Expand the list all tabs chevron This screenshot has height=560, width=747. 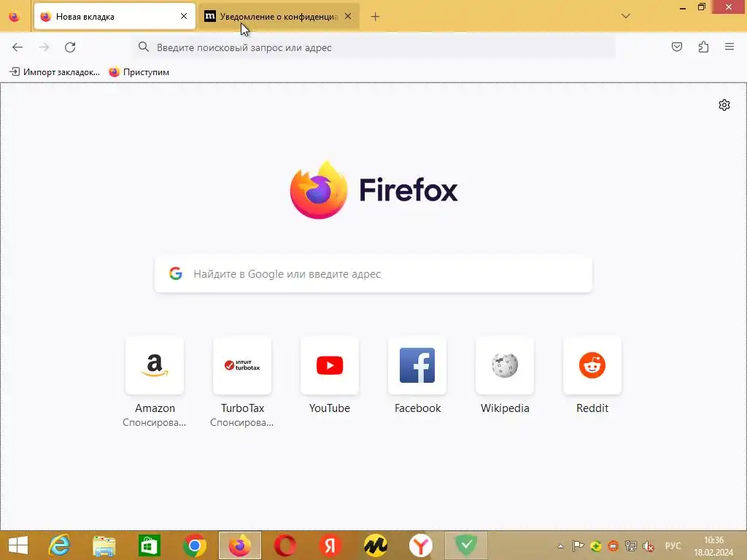pyautogui.click(x=625, y=16)
